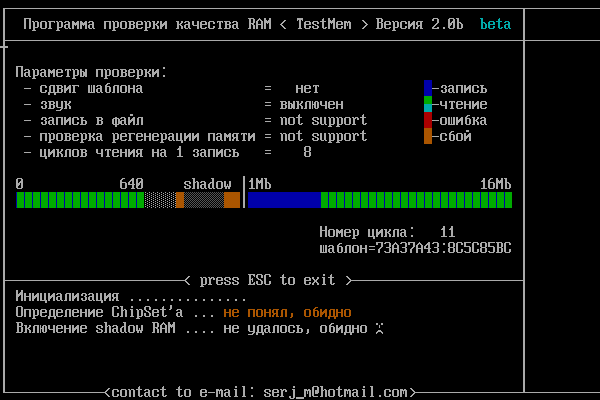Image resolution: width=600 pixels, height=400 pixels.
Task: Click the sad smiley after 'обидно'
Action: [379, 328]
